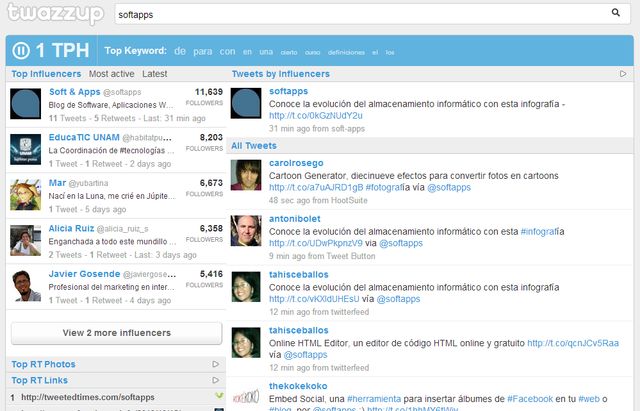640x411 pixels.
Task: Open EducaTIC UNAM profile name
Action: [84, 137]
